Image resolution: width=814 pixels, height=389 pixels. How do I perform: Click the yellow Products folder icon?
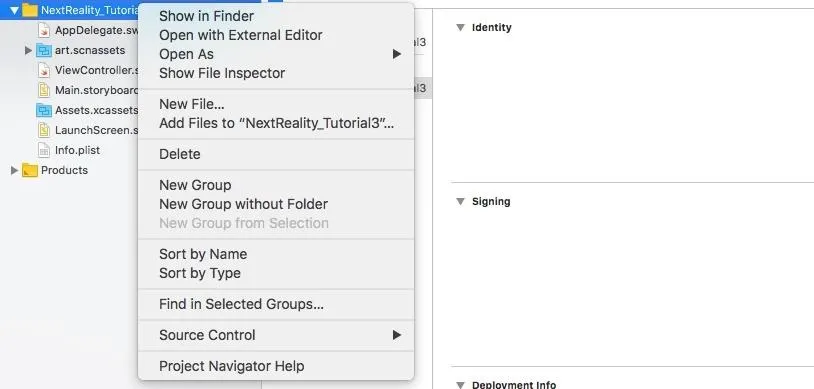tap(30, 170)
